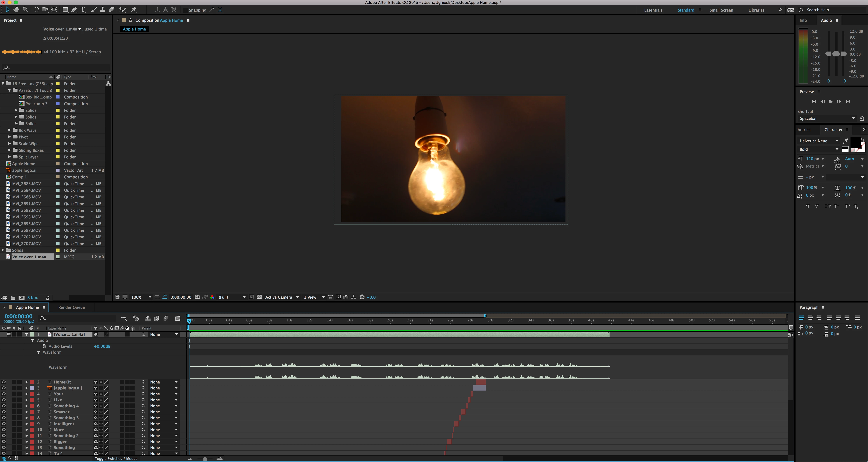Select the Clone Stamp tool
Screen dimensions: 868x462
pyautogui.click(x=102, y=10)
